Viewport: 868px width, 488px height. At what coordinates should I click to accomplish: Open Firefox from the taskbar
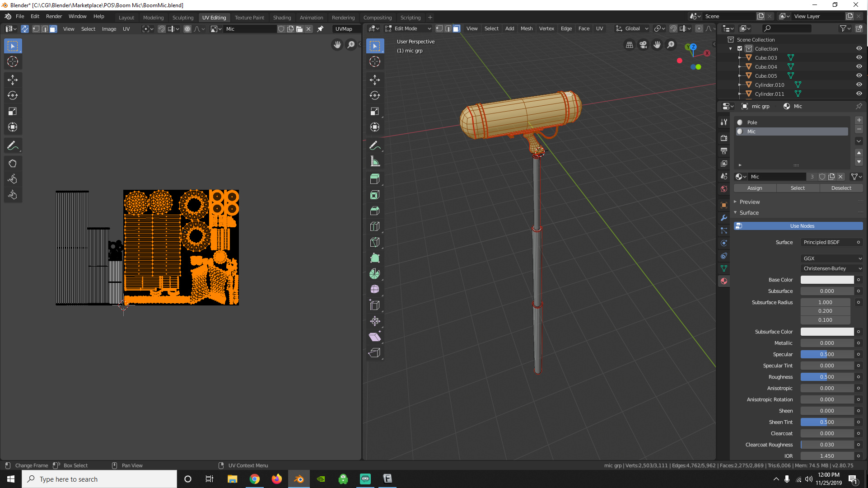(276, 479)
